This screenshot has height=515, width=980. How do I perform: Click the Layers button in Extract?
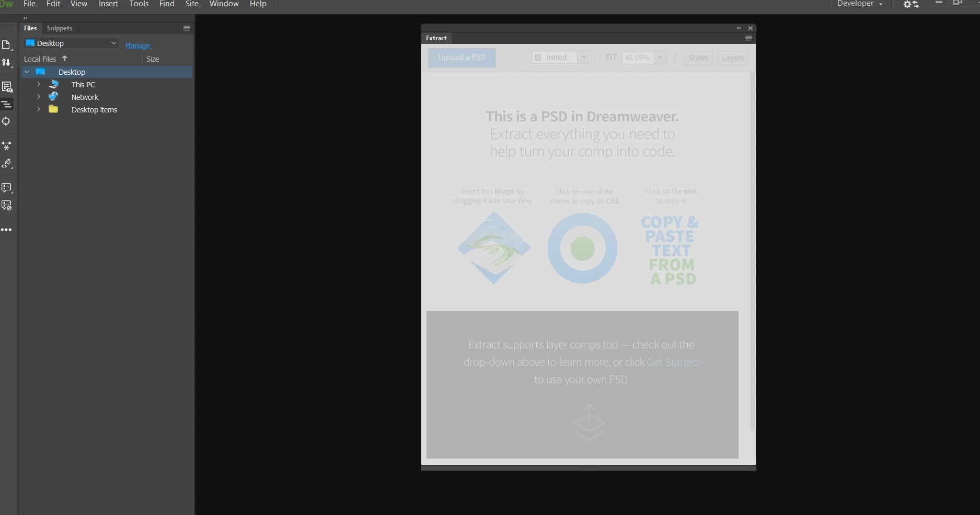733,58
